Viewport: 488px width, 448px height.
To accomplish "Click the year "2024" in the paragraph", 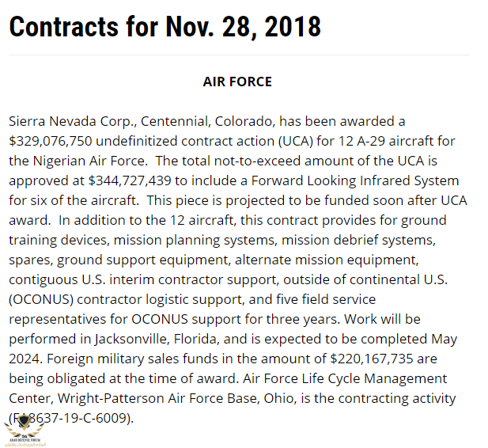I will [25, 359].
